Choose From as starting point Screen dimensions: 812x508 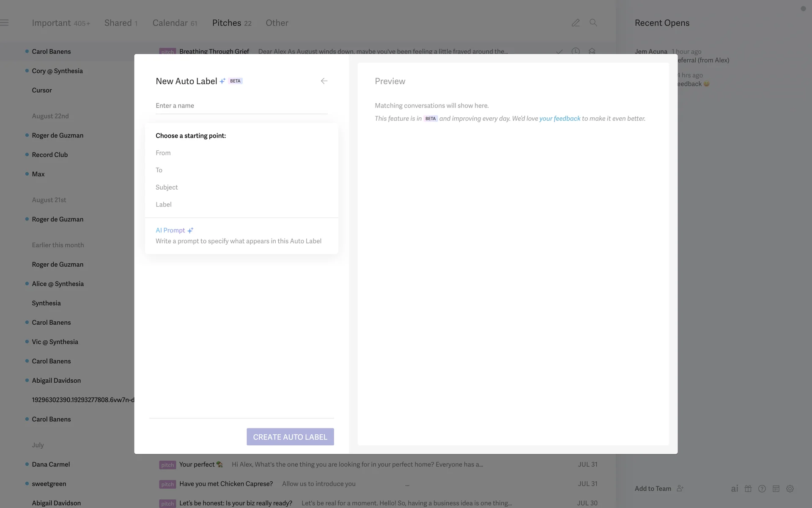163,153
